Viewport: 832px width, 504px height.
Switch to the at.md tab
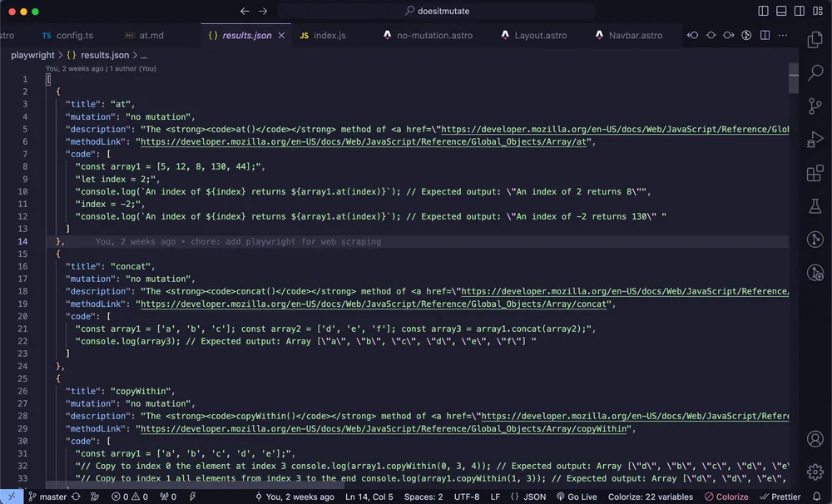pyautogui.click(x=144, y=36)
